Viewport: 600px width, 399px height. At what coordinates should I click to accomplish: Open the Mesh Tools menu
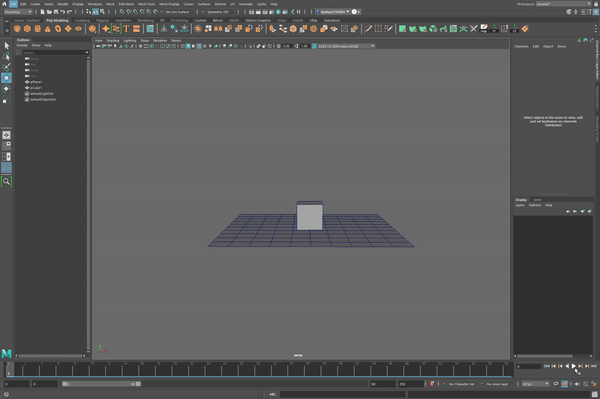tap(146, 4)
